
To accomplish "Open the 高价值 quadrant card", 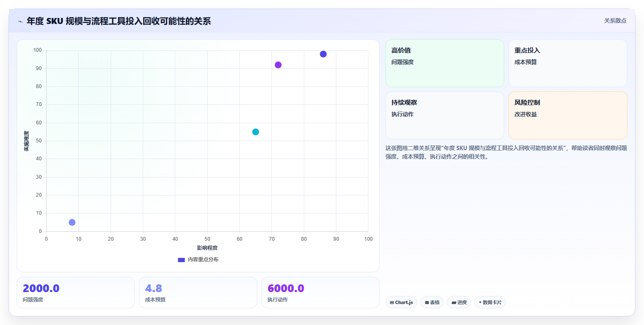I will coord(445,63).
